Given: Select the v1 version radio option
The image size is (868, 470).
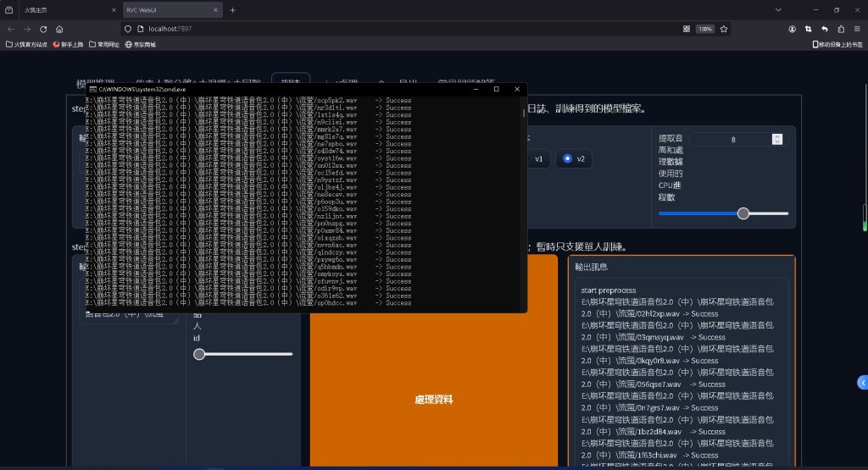Looking at the screenshot, I should [x=538, y=158].
